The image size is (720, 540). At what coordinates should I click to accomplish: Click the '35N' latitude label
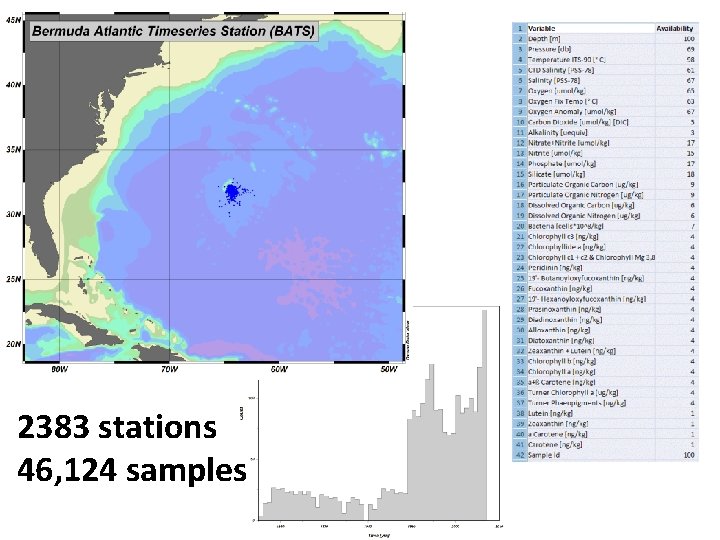pos(13,150)
